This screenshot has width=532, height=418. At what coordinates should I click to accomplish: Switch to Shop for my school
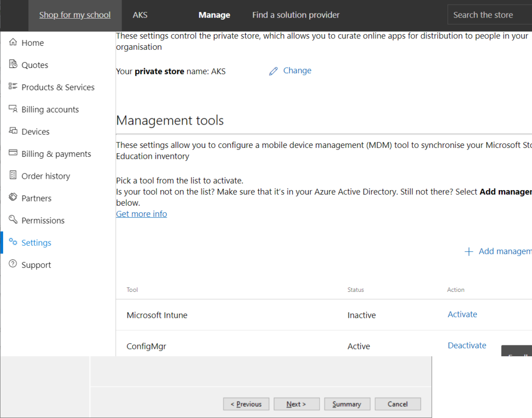point(75,15)
